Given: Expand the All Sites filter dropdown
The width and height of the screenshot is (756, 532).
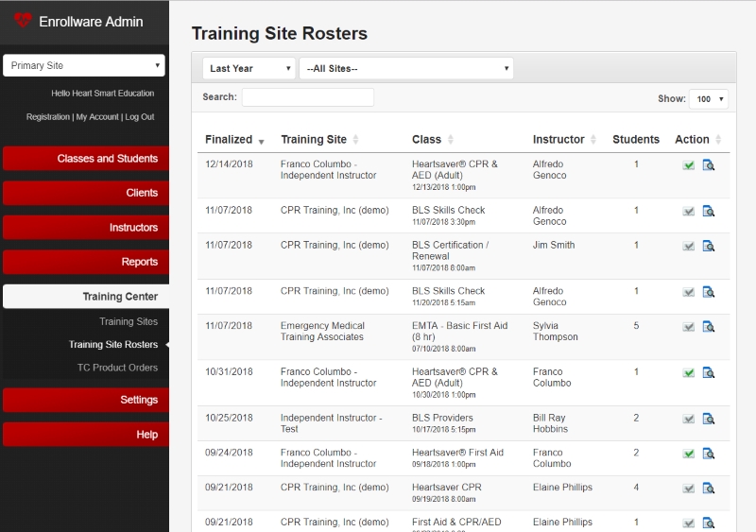Looking at the screenshot, I should pyautogui.click(x=406, y=68).
